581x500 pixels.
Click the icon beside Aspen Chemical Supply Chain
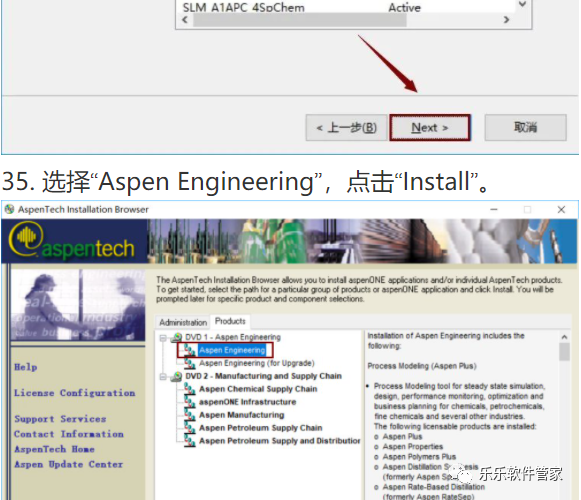(x=190, y=389)
